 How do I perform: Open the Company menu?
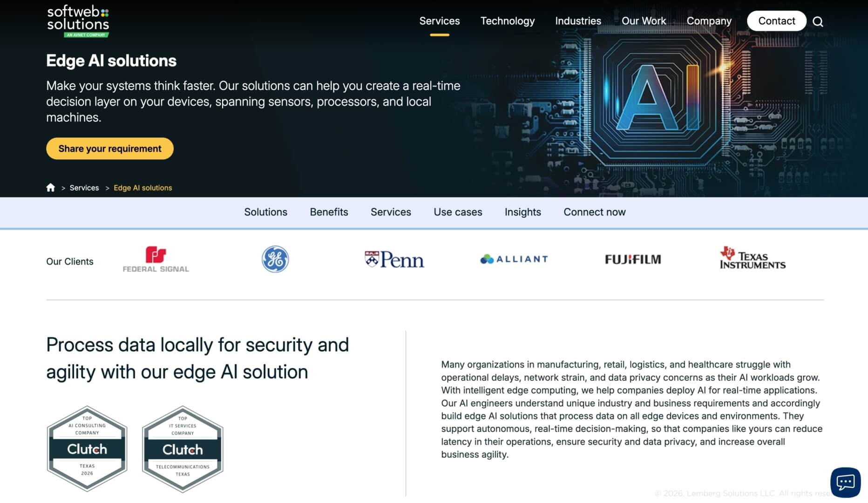709,21
